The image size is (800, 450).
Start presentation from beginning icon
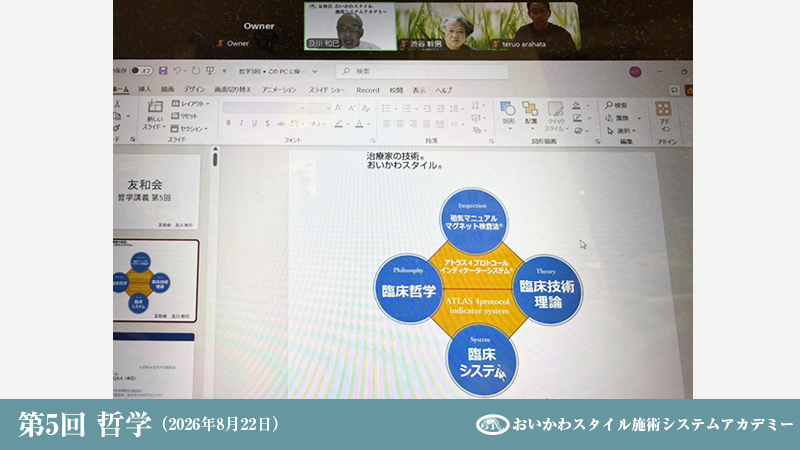click(210, 70)
